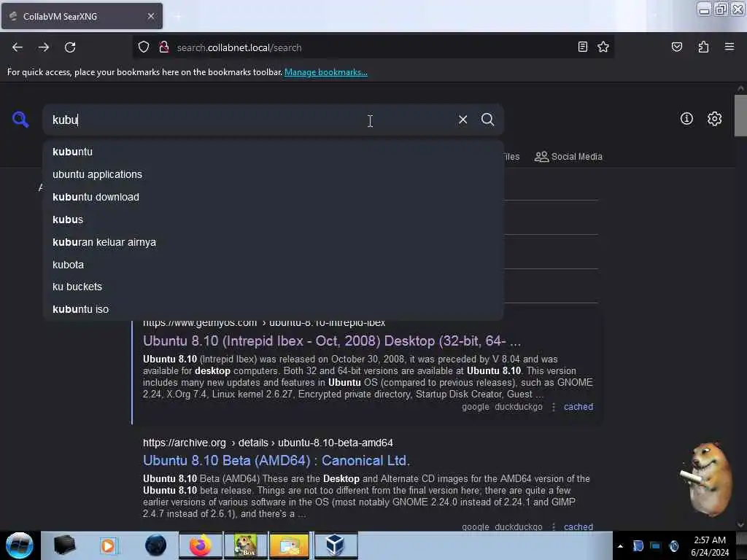Click the archive.org result URL

pos(268,443)
